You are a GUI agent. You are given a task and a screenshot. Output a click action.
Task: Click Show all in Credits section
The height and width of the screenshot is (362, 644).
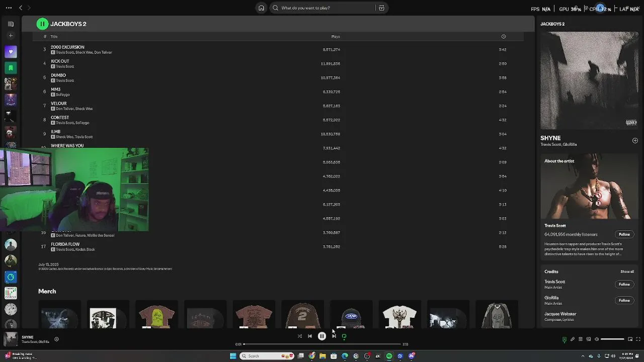627,271
